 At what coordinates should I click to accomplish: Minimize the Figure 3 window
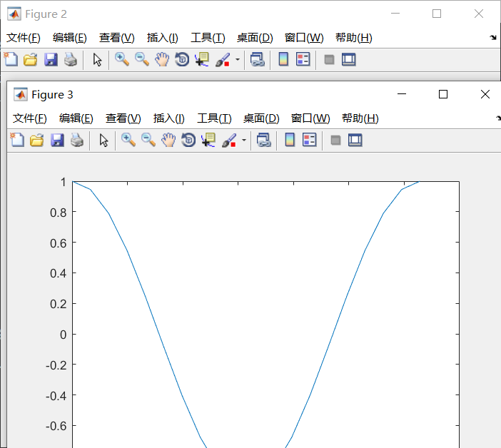(402, 94)
